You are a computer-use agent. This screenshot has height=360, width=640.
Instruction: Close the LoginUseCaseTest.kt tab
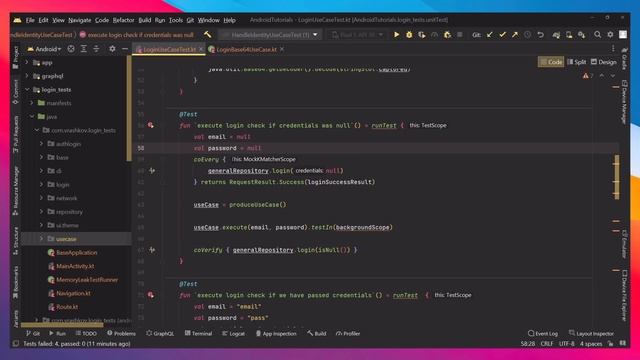click(201, 49)
